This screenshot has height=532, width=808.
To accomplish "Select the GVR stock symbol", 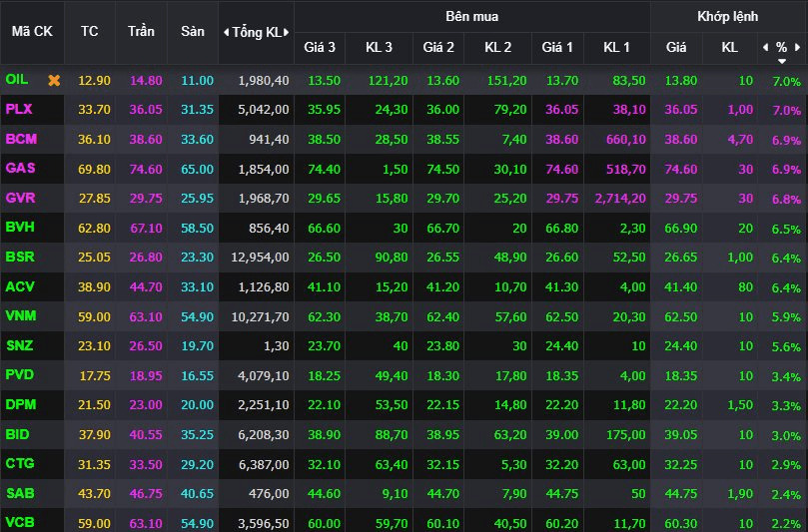I will [20, 198].
